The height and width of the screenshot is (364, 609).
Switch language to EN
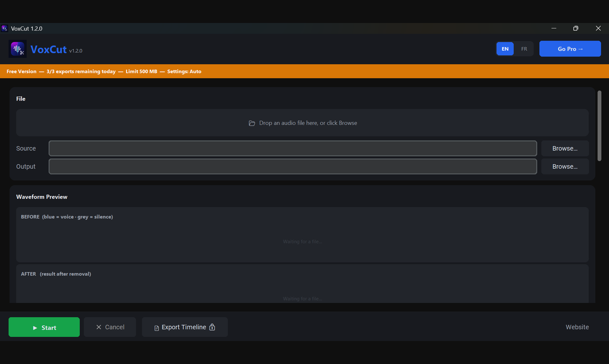505,49
